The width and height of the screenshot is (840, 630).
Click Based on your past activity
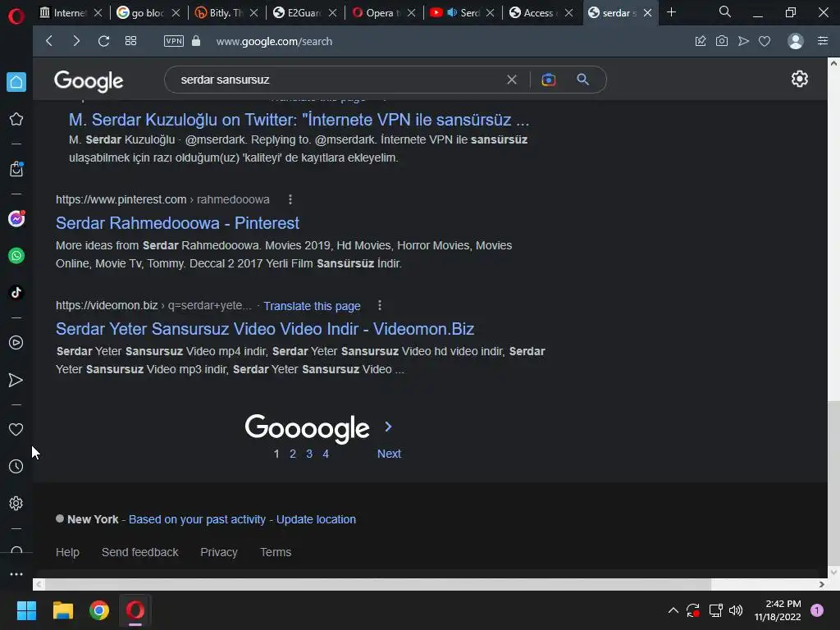pyautogui.click(x=197, y=519)
